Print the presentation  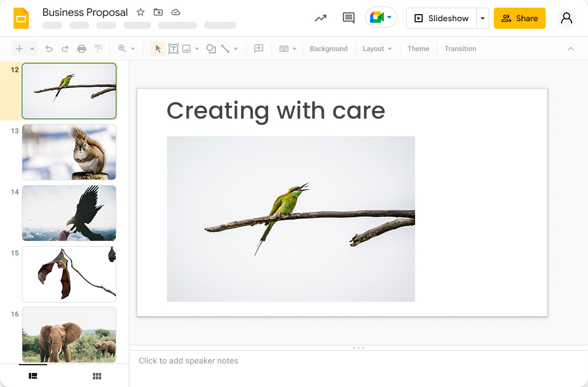pyautogui.click(x=81, y=49)
